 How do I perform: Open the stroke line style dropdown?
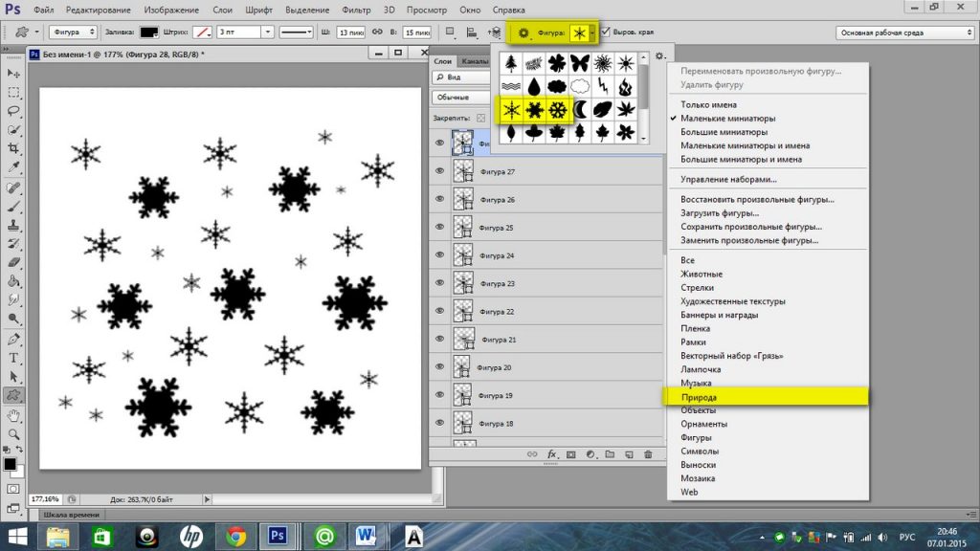pos(296,32)
